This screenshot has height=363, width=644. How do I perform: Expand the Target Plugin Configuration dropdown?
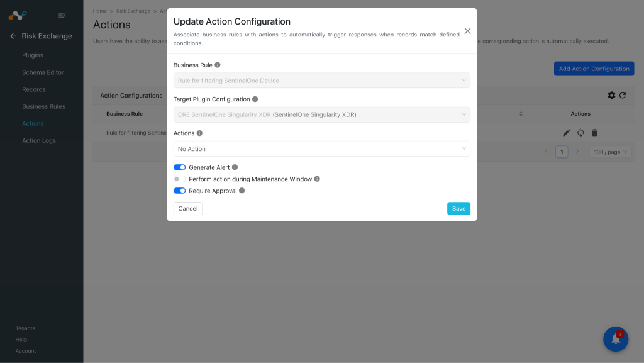click(x=321, y=114)
